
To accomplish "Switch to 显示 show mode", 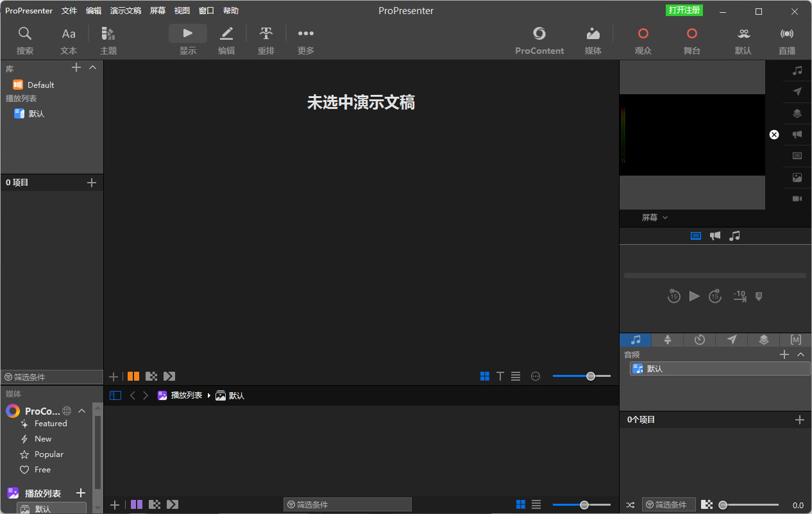I will (x=188, y=41).
